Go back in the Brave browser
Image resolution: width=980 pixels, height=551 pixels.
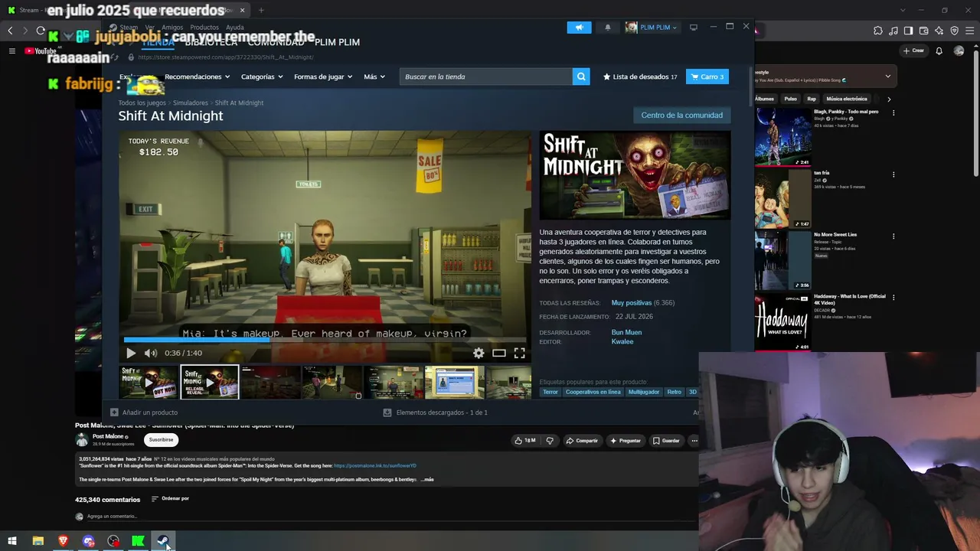pos(10,31)
